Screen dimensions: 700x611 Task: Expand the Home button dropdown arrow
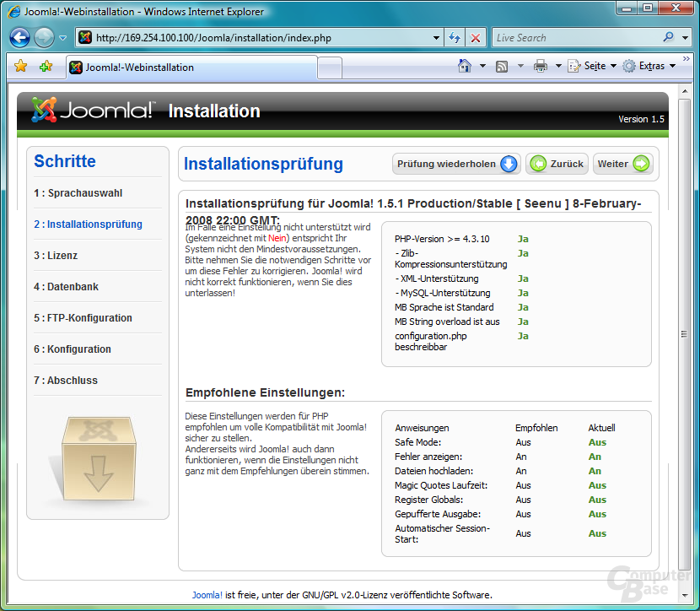(482, 66)
